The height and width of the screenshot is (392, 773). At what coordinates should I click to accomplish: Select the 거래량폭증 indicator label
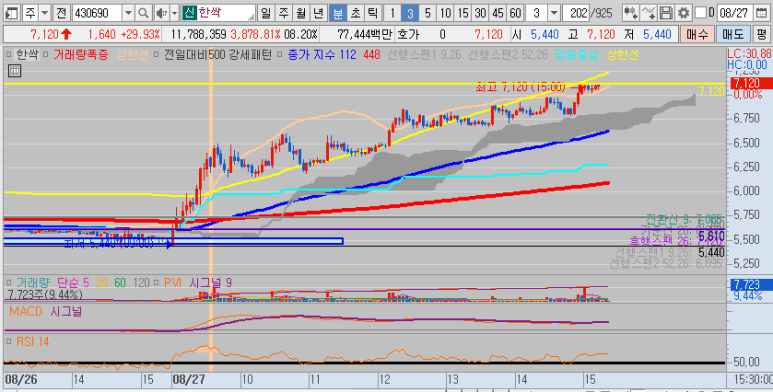[80, 55]
